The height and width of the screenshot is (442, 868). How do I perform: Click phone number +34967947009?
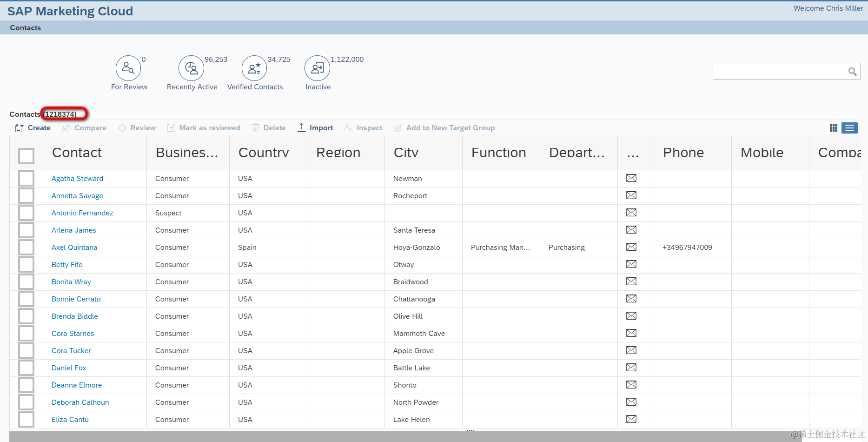[687, 248]
